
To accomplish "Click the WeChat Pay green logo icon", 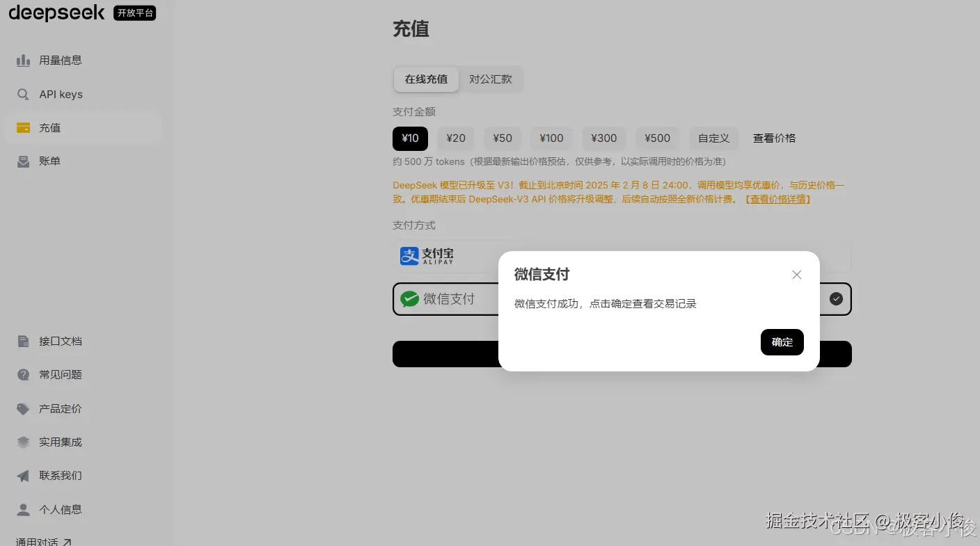I will coord(409,299).
